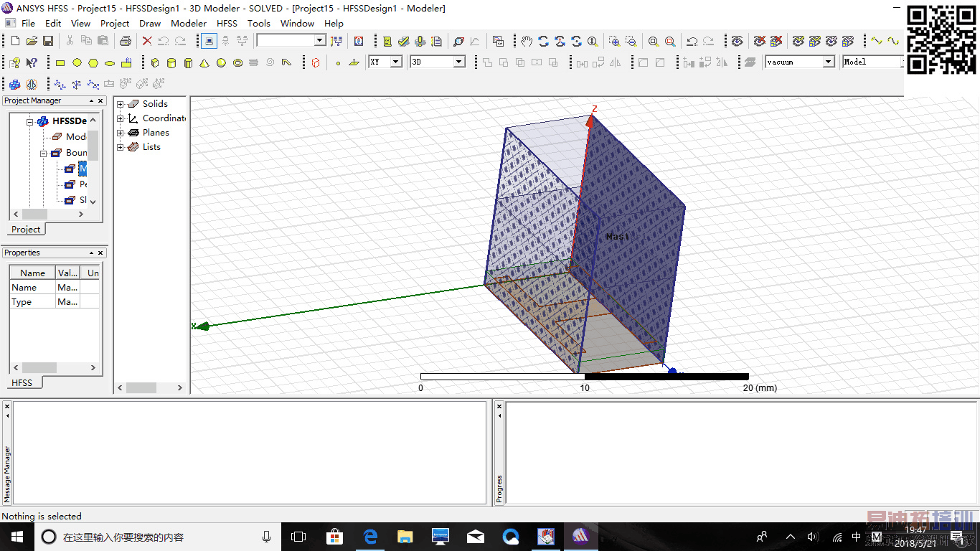The image size is (980, 551).
Task: Click the Validate checkmark icon
Action: click(x=404, y=42)
